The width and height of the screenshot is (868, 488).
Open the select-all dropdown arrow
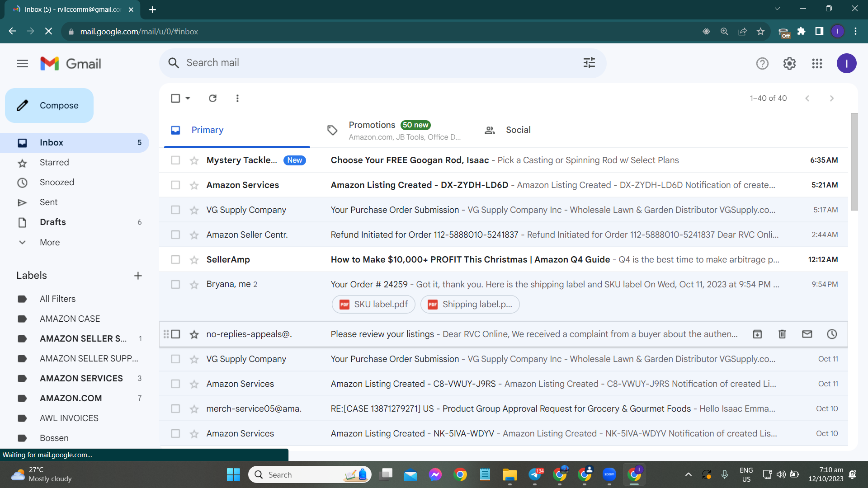pos(188,98)
